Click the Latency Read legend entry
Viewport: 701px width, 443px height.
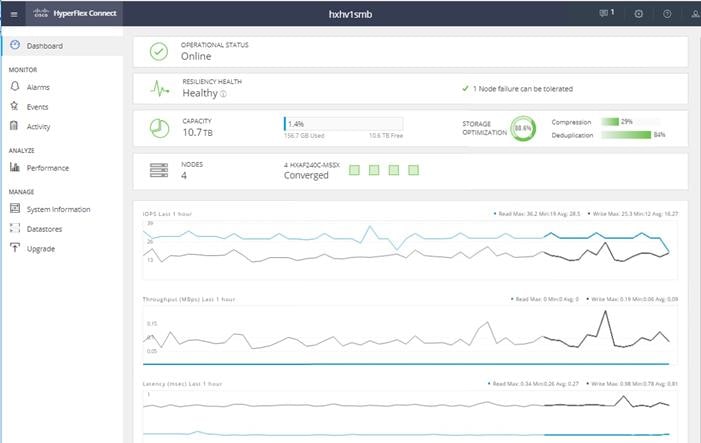(533, 384)
